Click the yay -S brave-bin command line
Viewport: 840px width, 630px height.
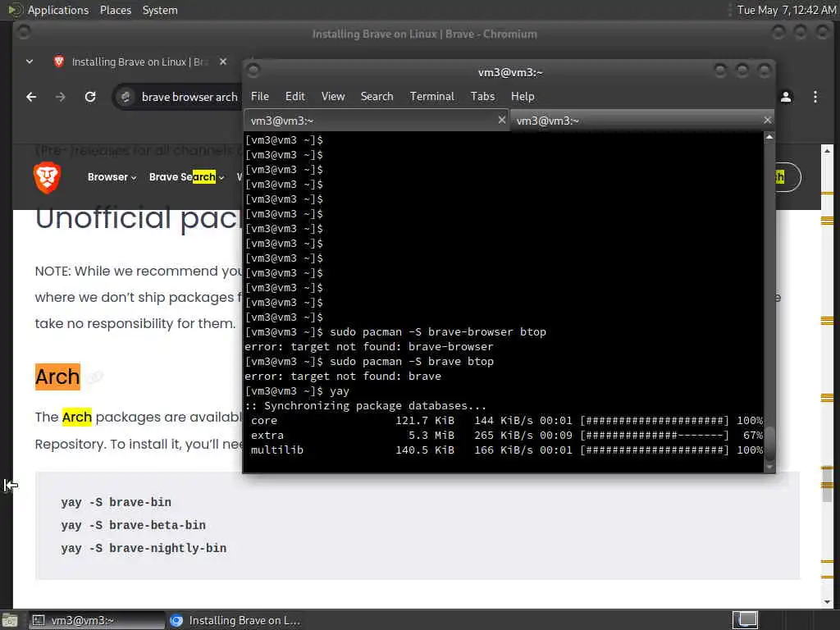[x=116, y=503]
